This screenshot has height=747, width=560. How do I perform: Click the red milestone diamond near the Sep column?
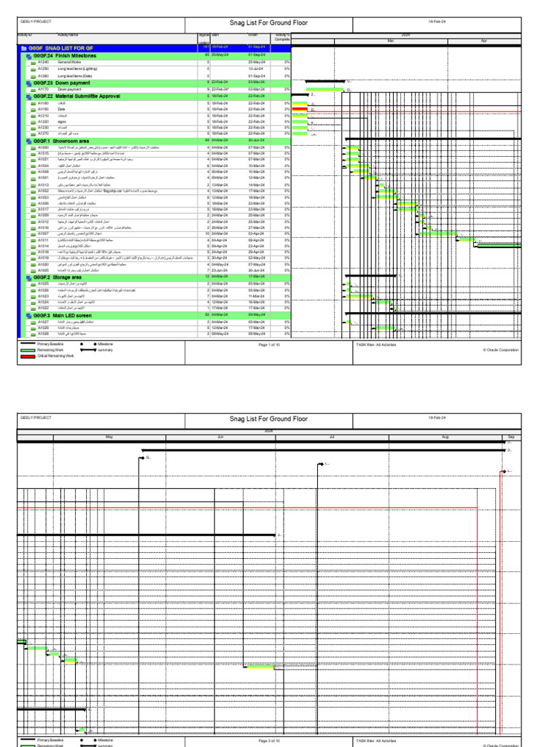(505, 472)
